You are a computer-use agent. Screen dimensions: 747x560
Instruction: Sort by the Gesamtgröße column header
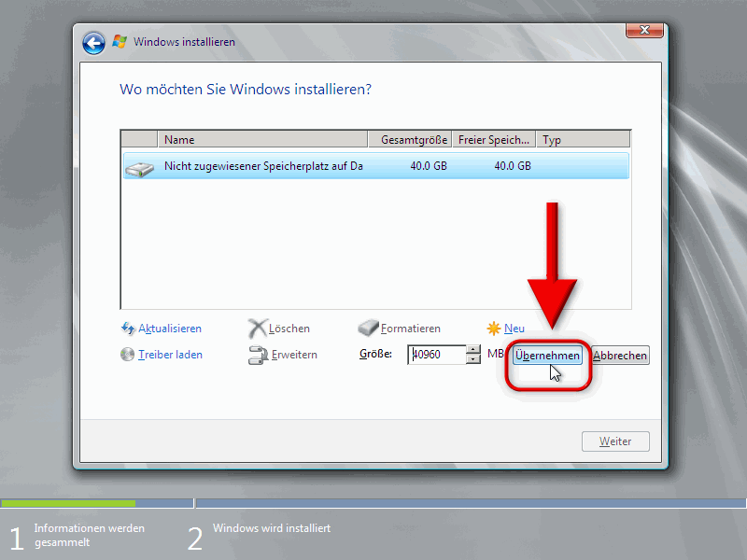pyautogui.click(x=415, y=140)
